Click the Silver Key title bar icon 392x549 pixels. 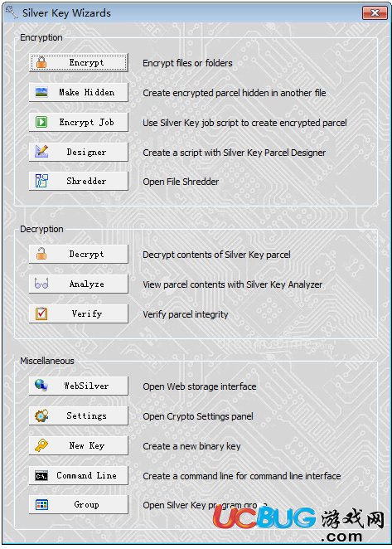point(12,12)
